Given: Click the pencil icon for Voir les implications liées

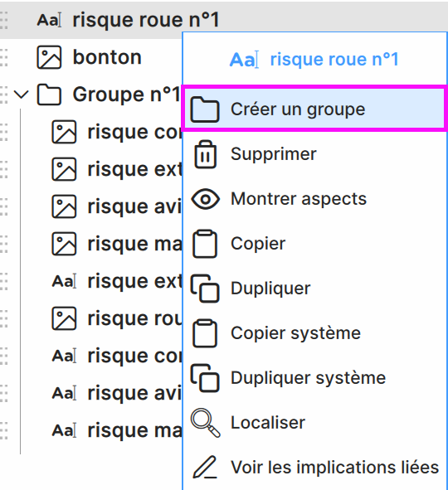Looking at the screenshot, I should 205,467.
